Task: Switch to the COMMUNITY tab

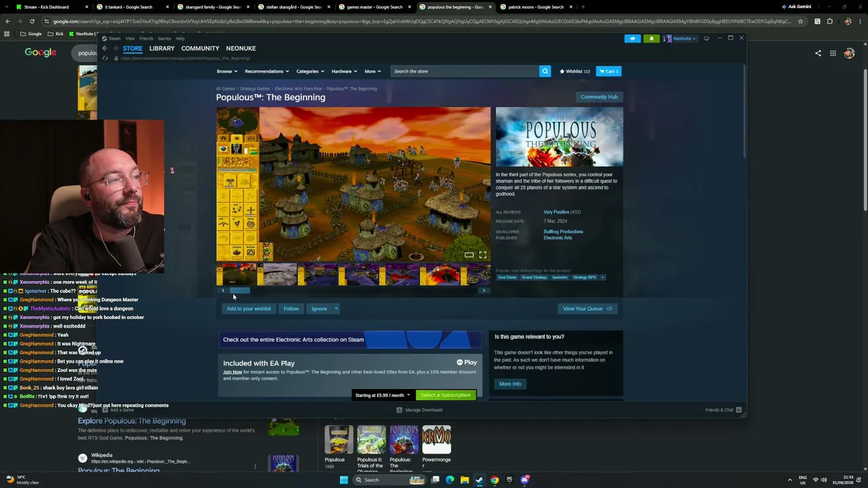Action: pos(200,49)
